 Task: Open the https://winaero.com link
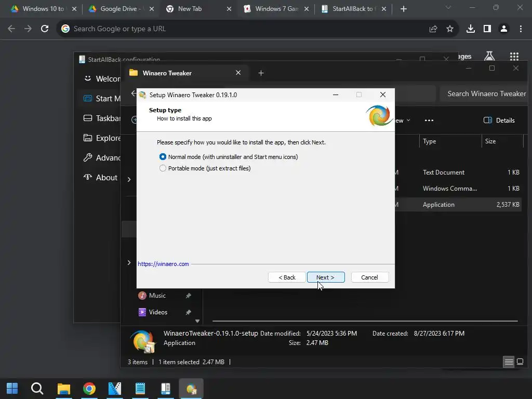[163, 264]
